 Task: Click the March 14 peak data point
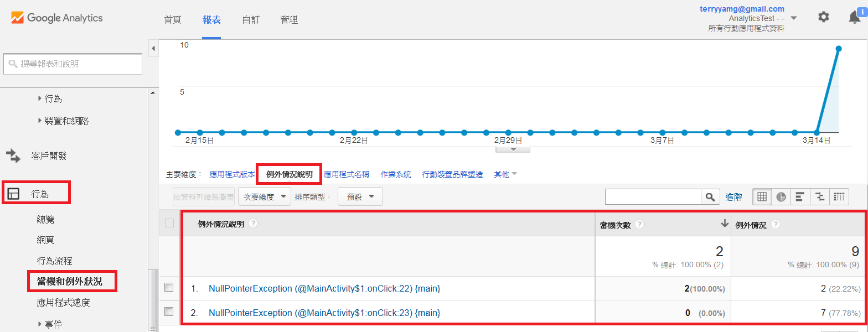pos(839,49)
